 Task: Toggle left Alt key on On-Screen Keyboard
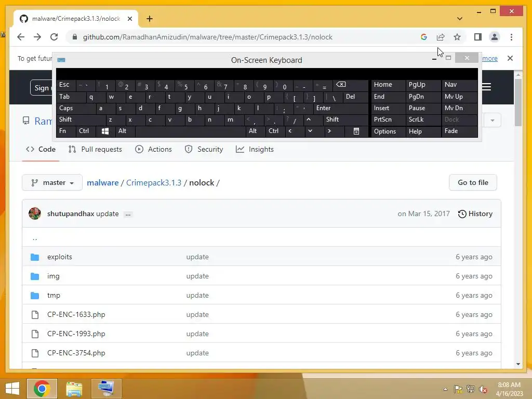coord(125,131)
